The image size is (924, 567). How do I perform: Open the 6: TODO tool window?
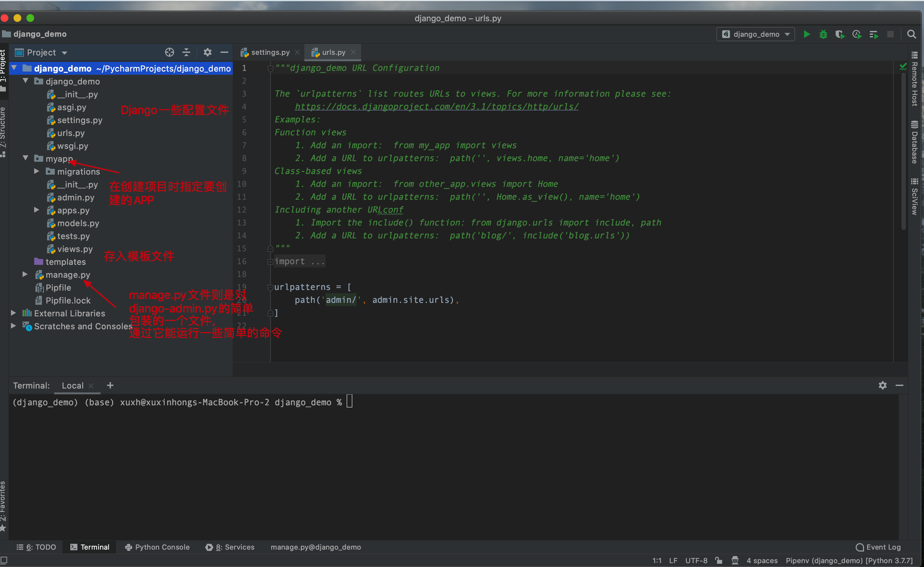pos(36,547)
